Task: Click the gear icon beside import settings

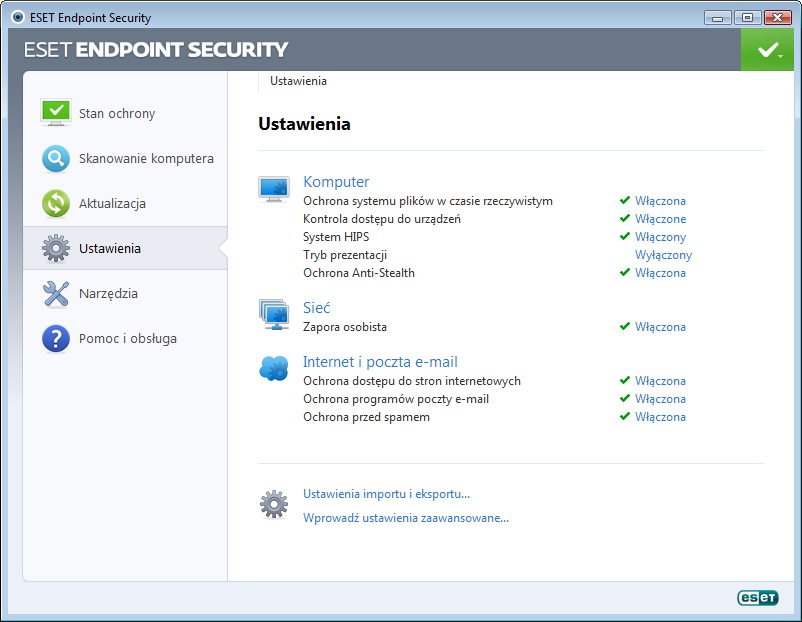Action: [x=274, y=504]
